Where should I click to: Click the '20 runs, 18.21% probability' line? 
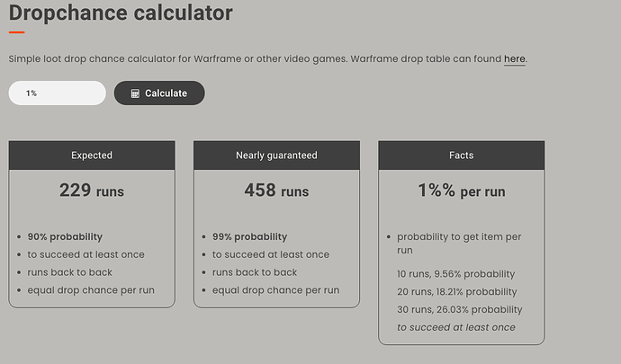457,292
